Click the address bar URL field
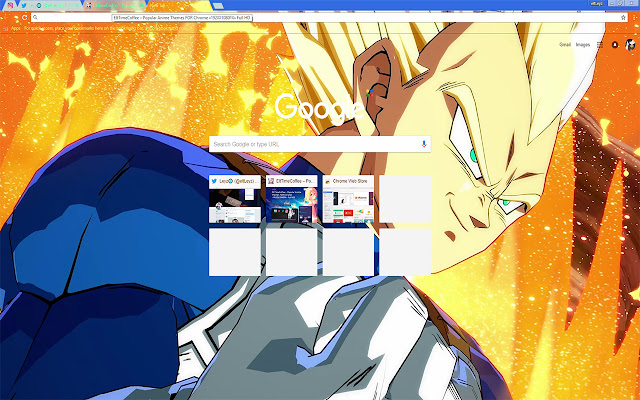640x400 pixels. [x=327, y=18]
